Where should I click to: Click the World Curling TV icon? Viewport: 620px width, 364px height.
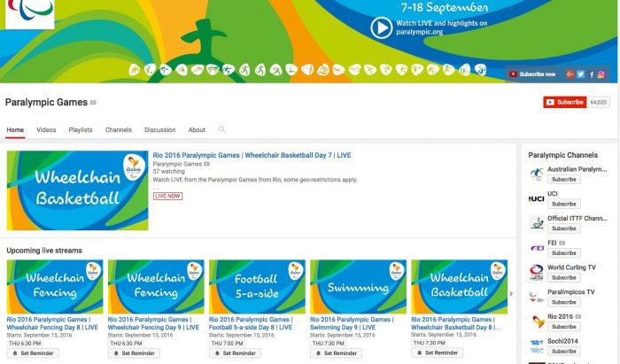tap(537, 272)
